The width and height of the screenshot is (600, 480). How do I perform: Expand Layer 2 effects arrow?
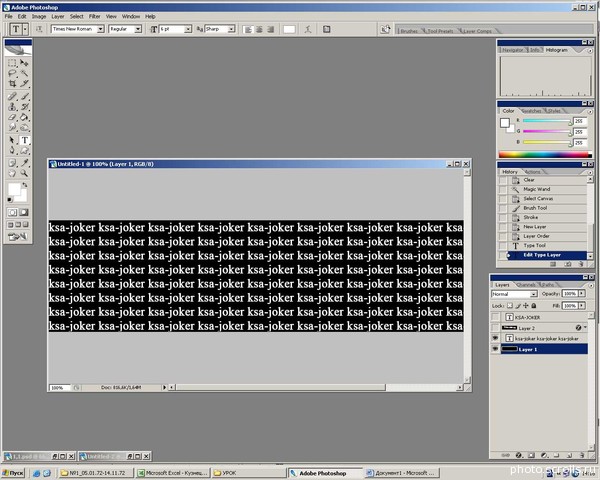pyautogui.click(x=585, y=327)
